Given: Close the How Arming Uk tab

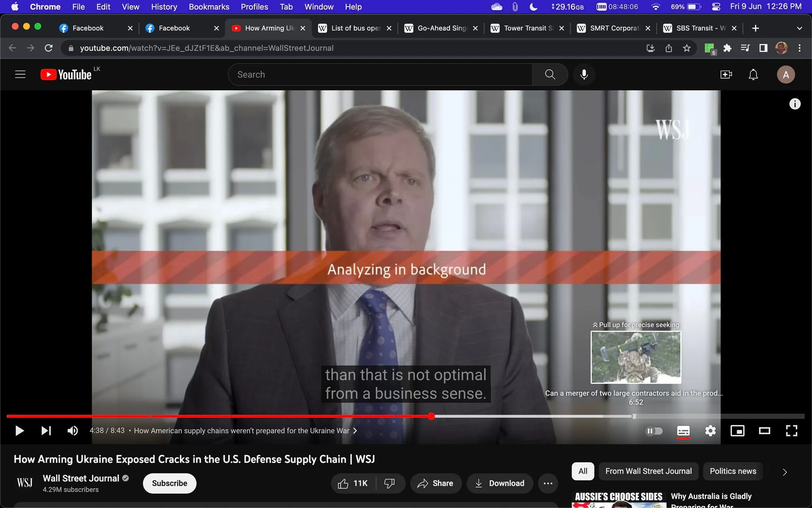Looking at the screenshot, I should click(303, 28).
